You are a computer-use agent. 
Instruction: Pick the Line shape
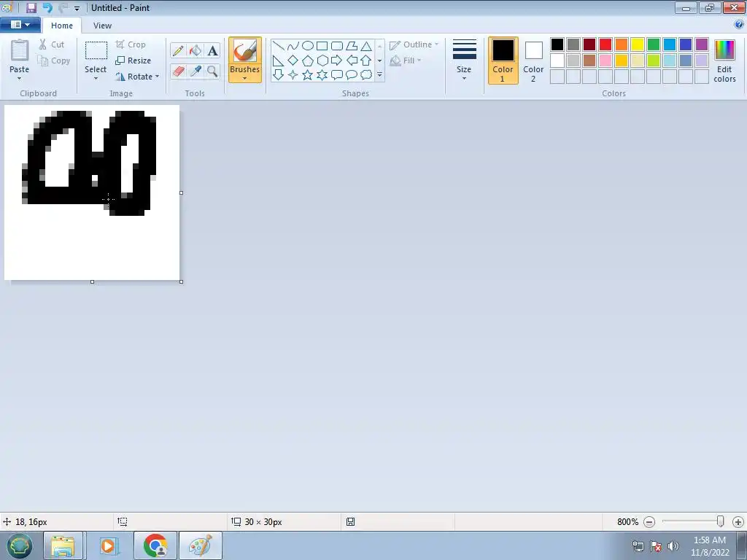pos(278,46)
